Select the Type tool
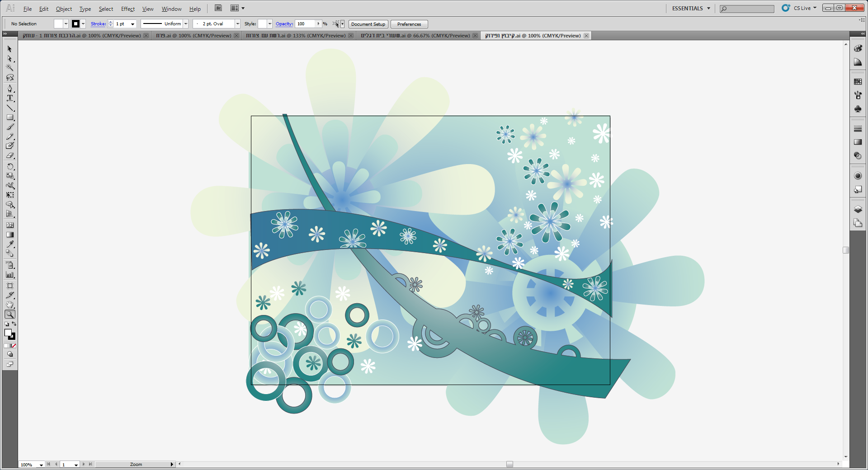The image size is (868, 470). click(10, 98)
